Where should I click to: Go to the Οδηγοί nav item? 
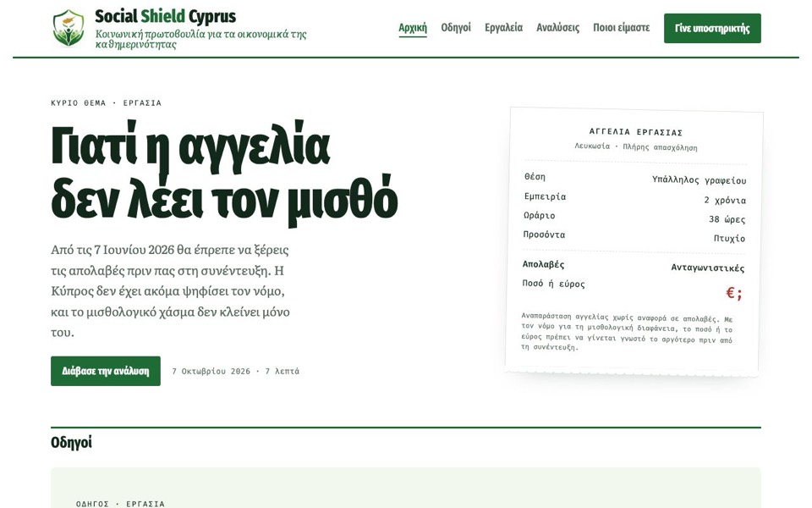point(456,27)
